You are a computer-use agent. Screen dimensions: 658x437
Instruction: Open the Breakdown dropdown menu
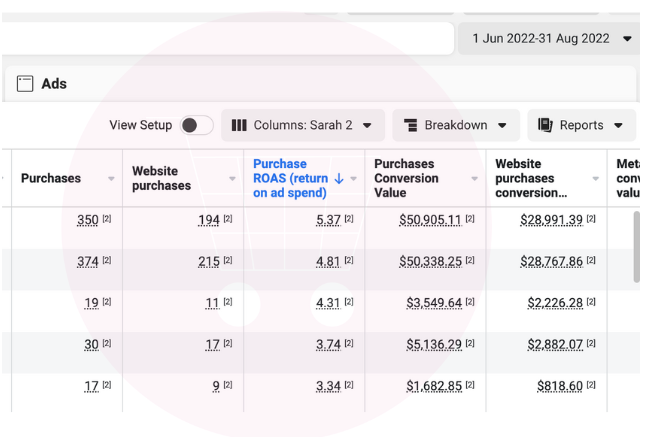point(502,125)
